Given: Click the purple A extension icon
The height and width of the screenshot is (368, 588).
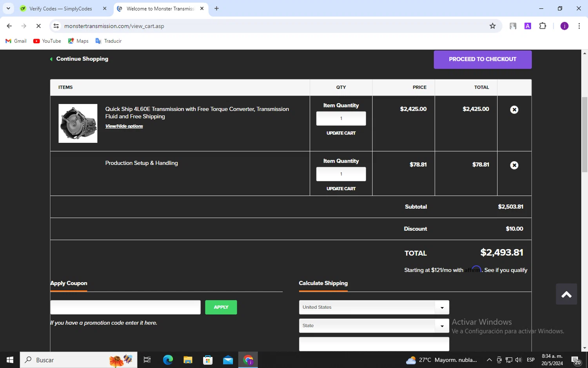Looking at the screenshot, I should point(528,26).
